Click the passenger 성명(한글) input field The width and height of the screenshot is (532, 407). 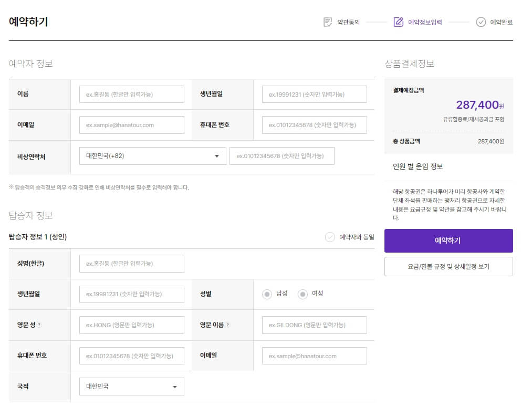pos(131,263)
